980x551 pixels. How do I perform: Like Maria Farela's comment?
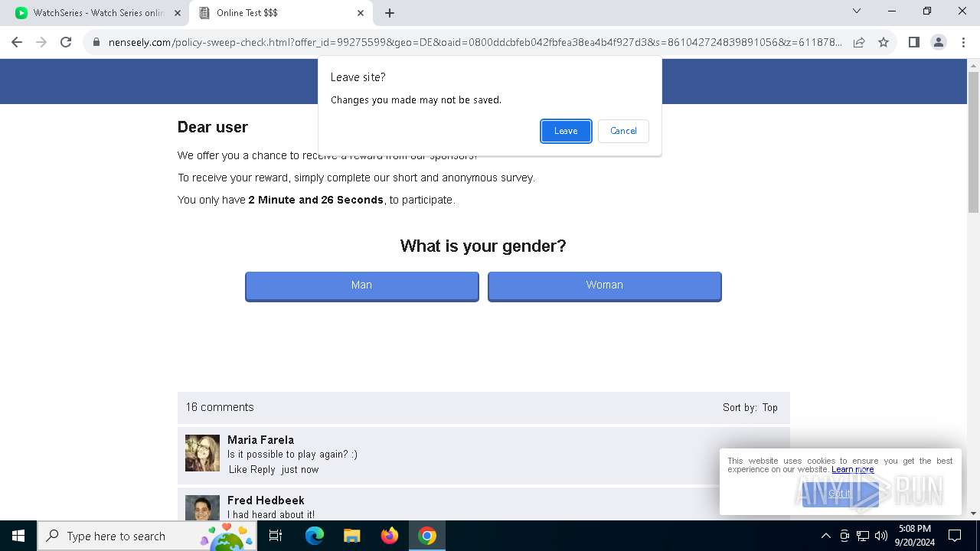click(237, 470)
